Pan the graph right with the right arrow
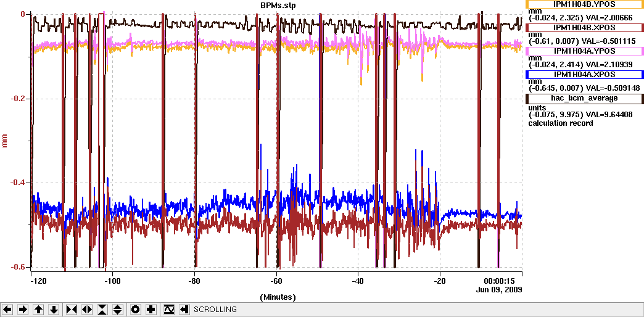Screen dimensions: 644x317 coord(23,310)
